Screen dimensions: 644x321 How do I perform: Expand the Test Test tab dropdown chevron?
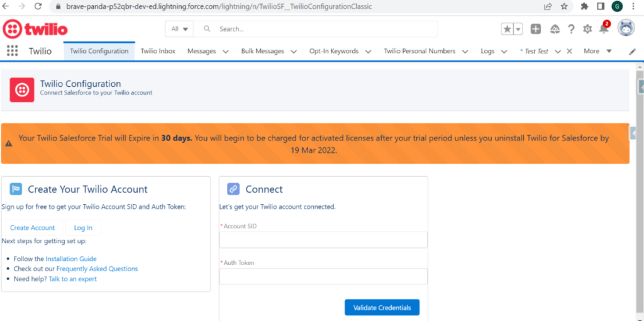(558, 52)
